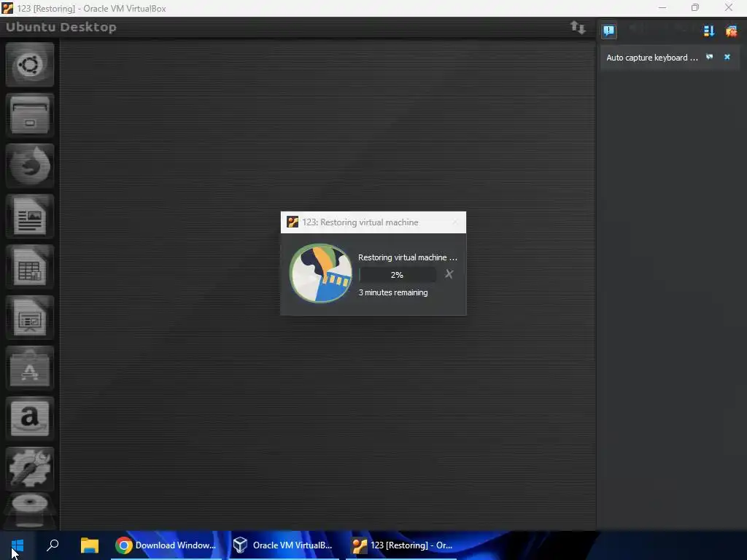Viewport: 747px width, 560px height.
Task: Open System Settings gear-and-wrench icon
Action: click(29, 469)
